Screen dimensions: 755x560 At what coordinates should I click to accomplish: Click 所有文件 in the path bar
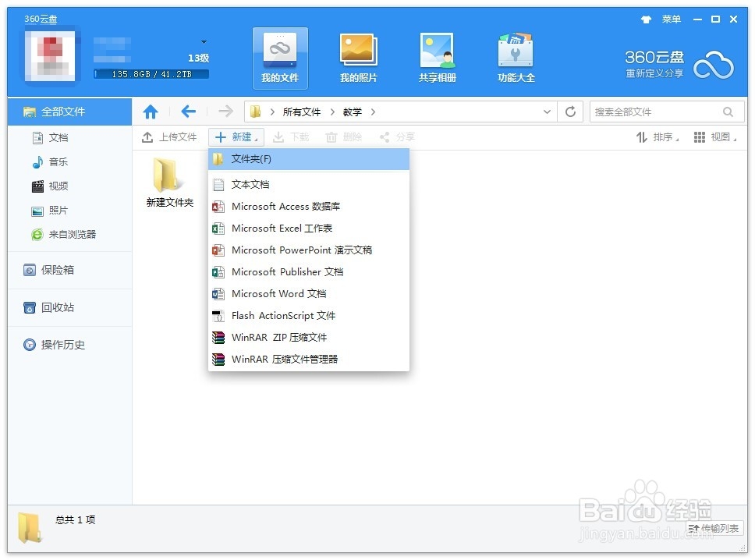(x=301, y=112)
